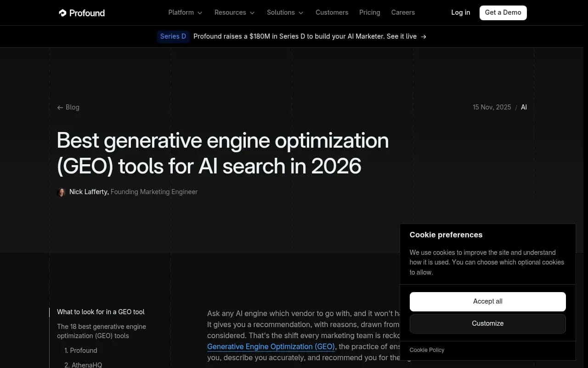Open the Cookie Policy link
Viewport: 588px width, 368px height.
[427, 350]
